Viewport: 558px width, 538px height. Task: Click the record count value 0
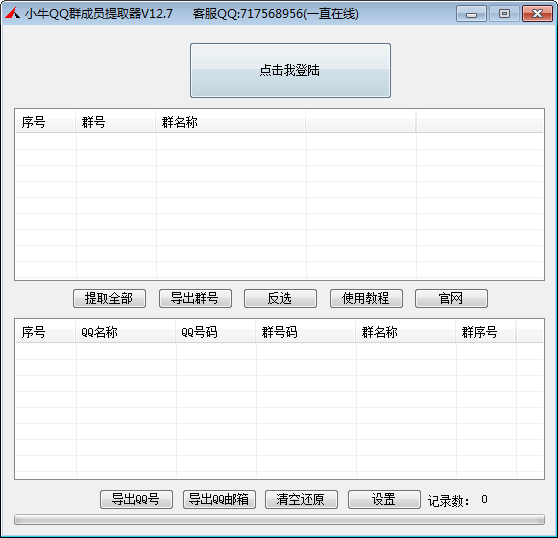tap(484, 499)
